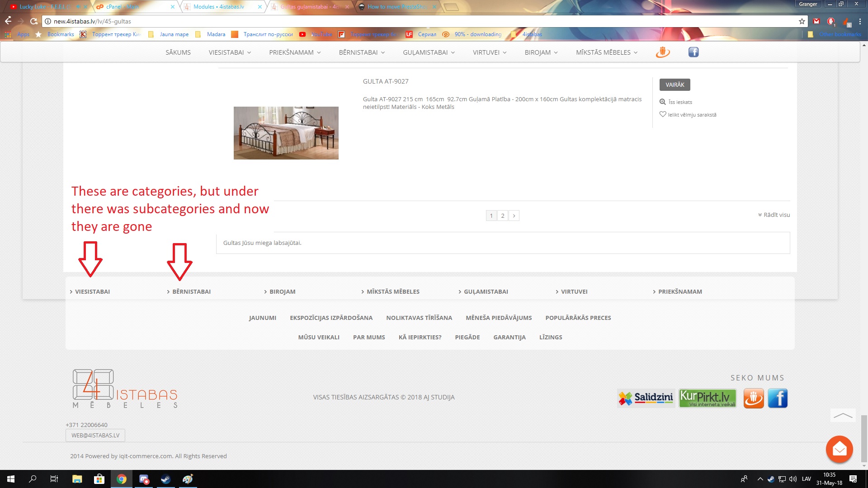
Task: Click the VAIRĀK button
Action: (675, 84)
